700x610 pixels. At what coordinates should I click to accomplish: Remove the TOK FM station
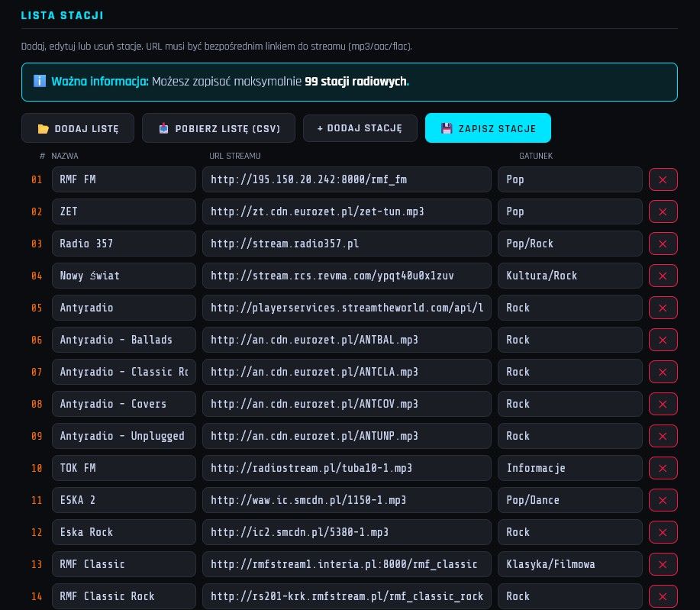(663, 469)
